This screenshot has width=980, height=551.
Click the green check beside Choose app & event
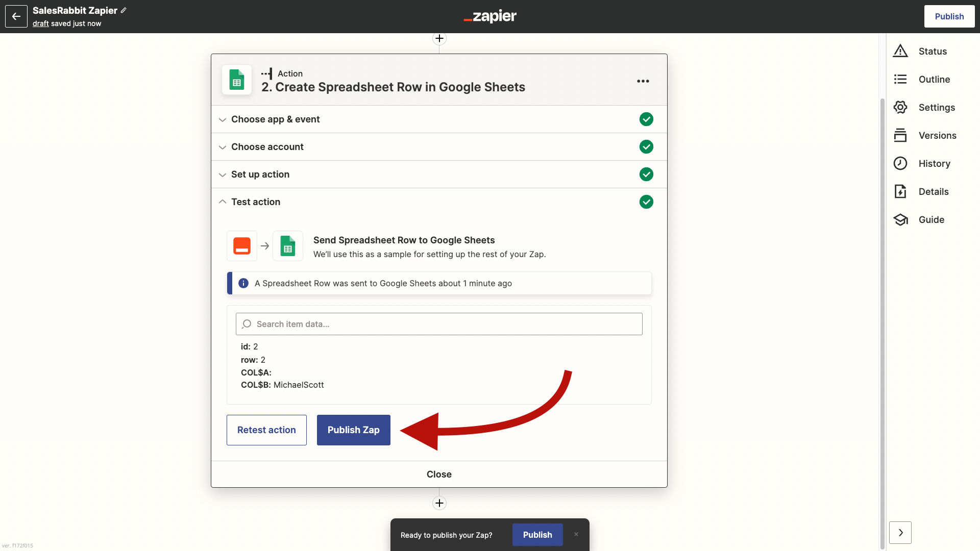coord(646,119)
